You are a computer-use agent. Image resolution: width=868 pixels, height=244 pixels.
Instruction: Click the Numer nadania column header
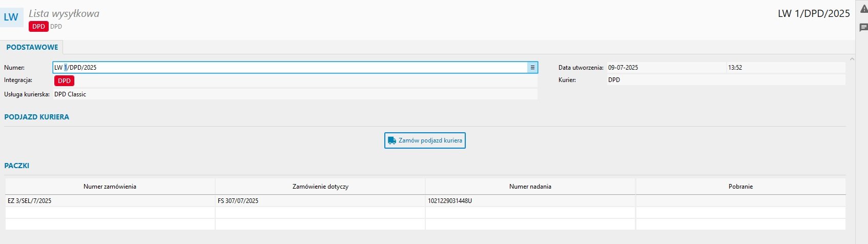click(x=530, y=187)
